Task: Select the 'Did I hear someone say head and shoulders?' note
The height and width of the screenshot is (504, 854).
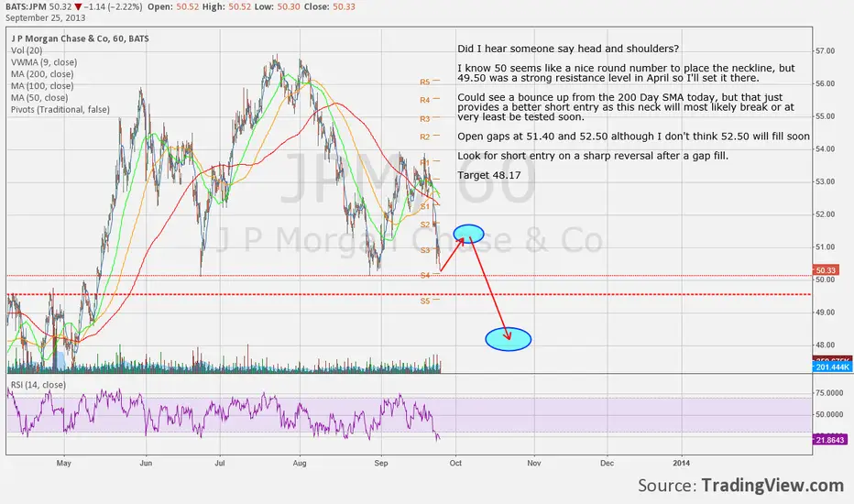Action: (568, 49)
